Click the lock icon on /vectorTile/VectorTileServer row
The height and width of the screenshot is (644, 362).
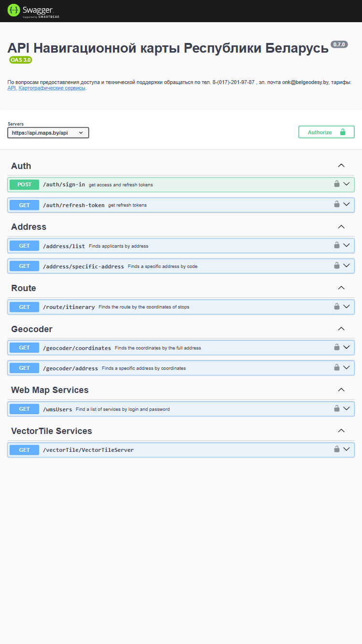coord(337,448)
